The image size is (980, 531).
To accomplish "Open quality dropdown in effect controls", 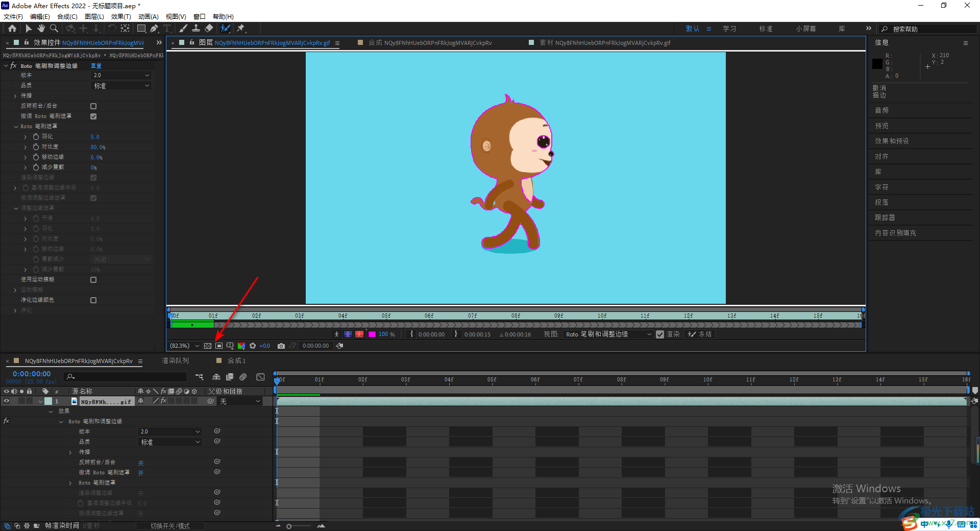I will point(121,86).
